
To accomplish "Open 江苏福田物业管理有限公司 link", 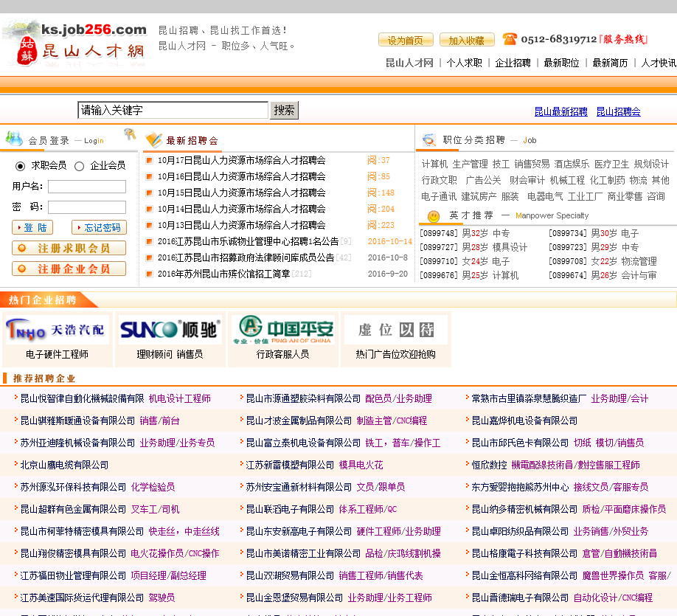I will (x=74, y=576).
